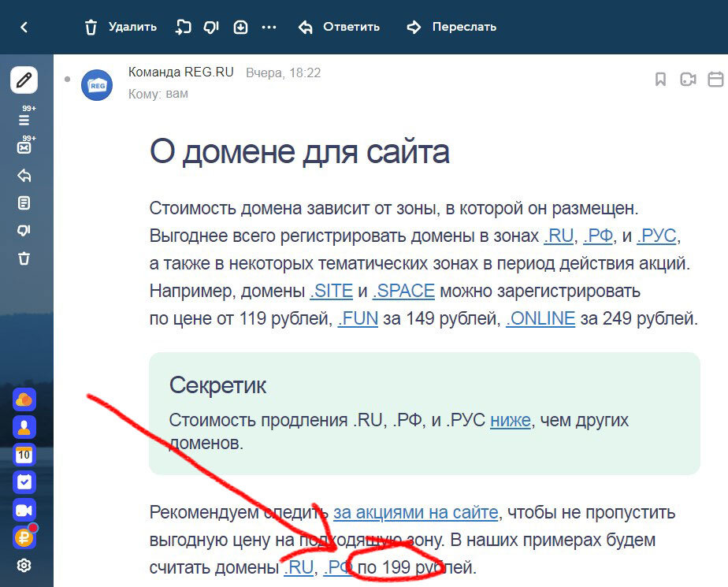
Task: Follow за акциями на сайте link
Action: 415,513
